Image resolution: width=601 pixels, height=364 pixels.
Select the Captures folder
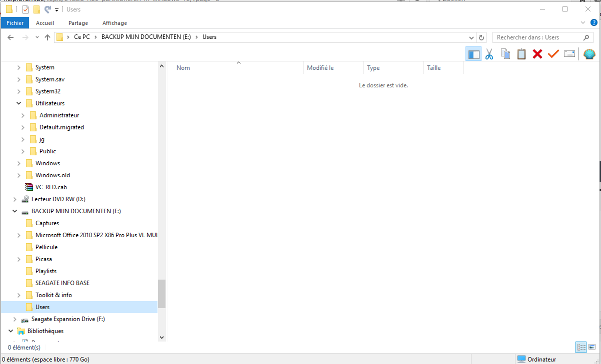(47, 223)
